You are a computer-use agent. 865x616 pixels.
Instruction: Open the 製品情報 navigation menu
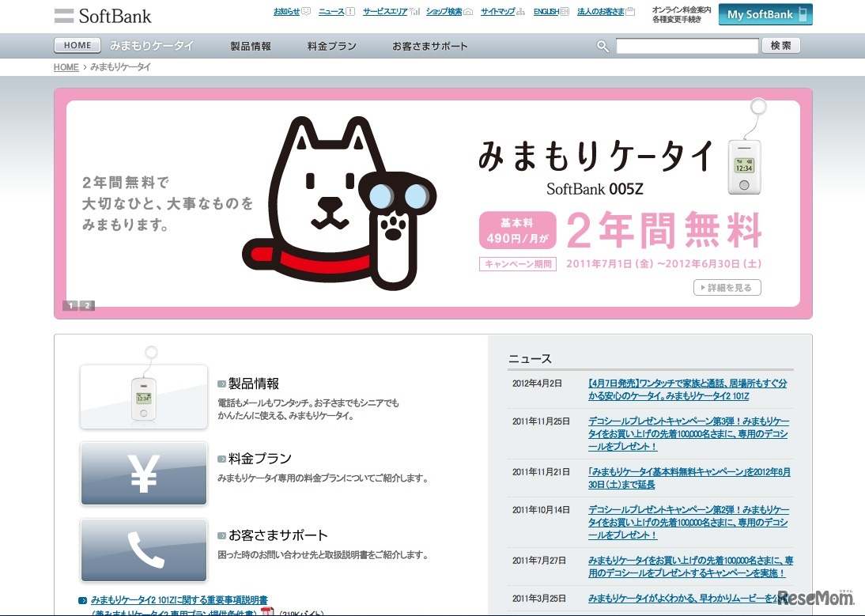(x=251, y=46)
